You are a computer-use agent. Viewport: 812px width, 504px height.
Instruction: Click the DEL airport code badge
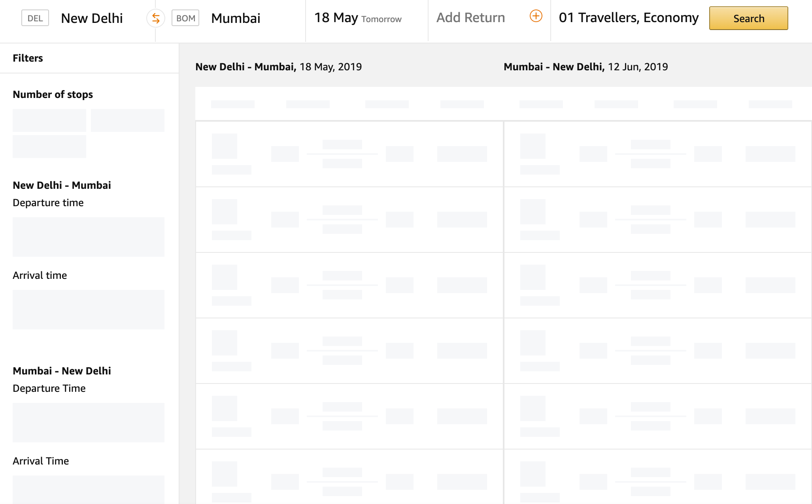coord(35,18)
